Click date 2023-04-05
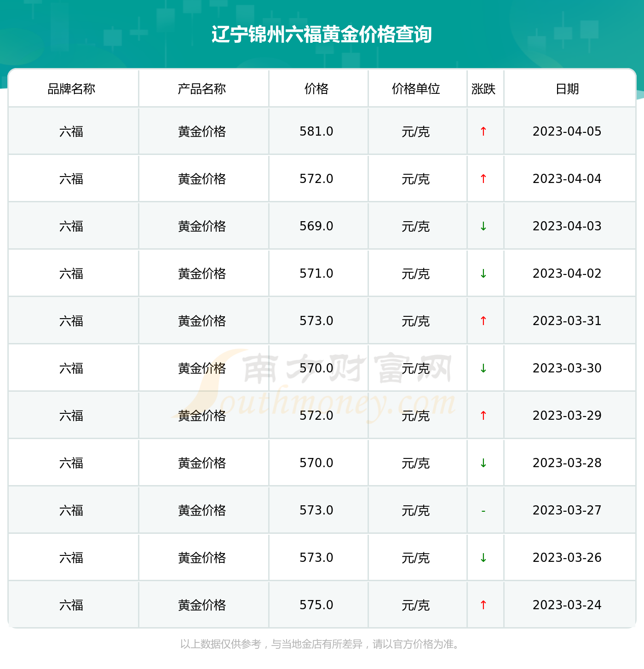This screenshot has width=644, height=669. coord(567,132)
